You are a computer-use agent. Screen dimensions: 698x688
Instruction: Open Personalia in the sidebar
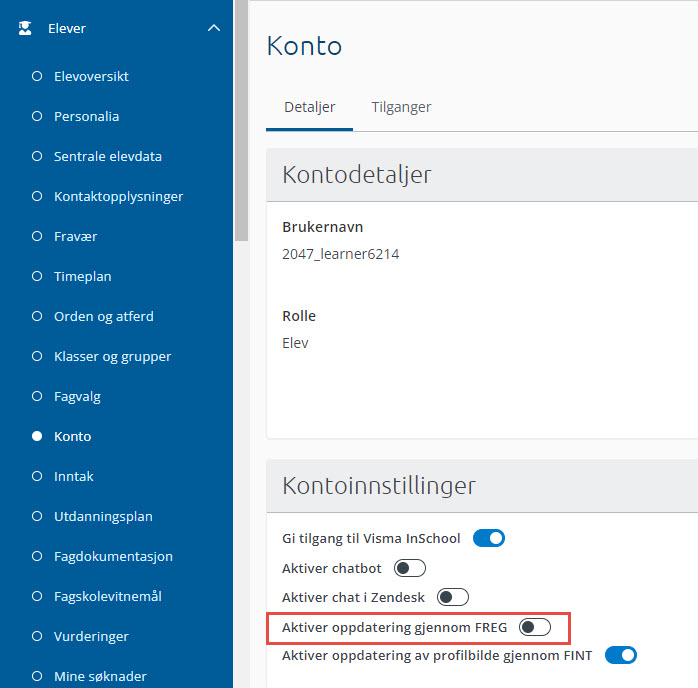[86, 117]
